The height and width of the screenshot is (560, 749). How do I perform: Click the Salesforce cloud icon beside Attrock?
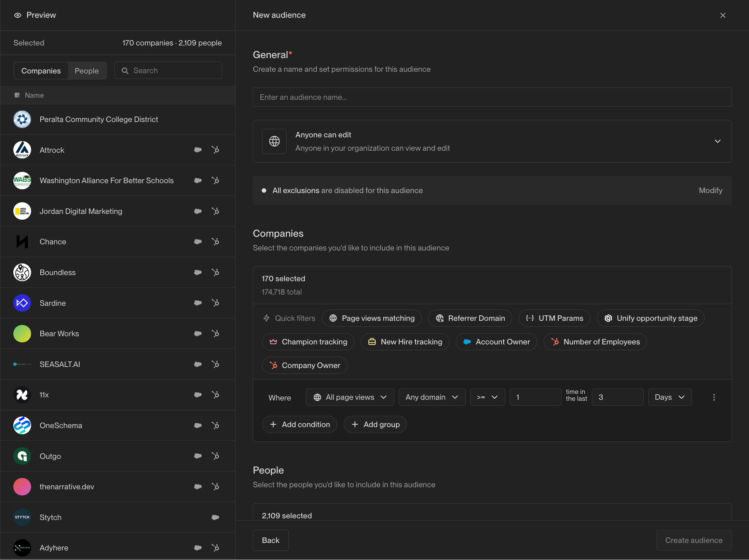(x=198, y=150)
